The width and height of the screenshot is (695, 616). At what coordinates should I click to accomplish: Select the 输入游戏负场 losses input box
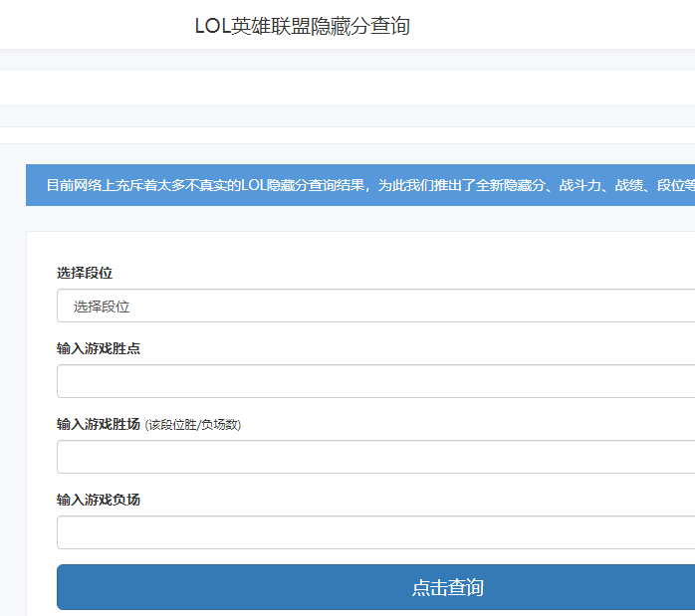(375, 532)
